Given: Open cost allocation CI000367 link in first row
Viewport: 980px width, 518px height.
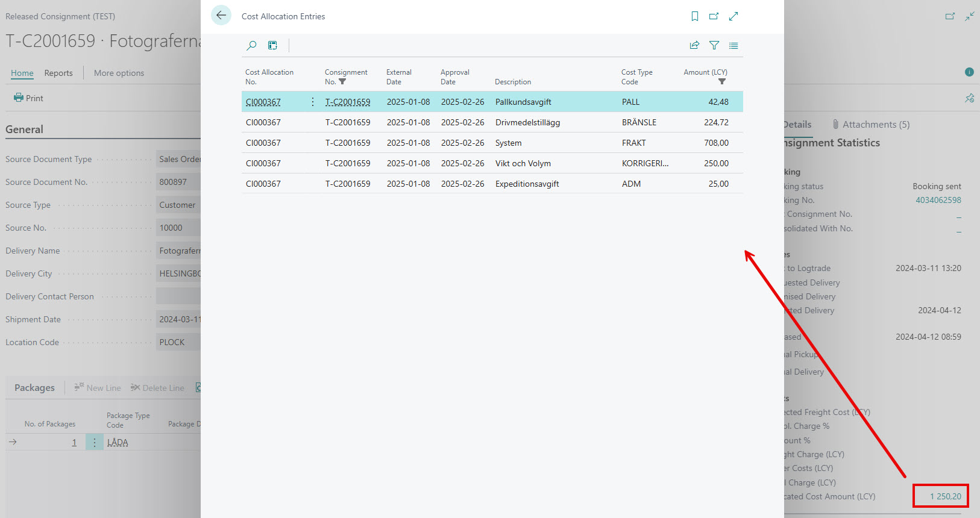Looking at the screenshot, I should 263,102.
